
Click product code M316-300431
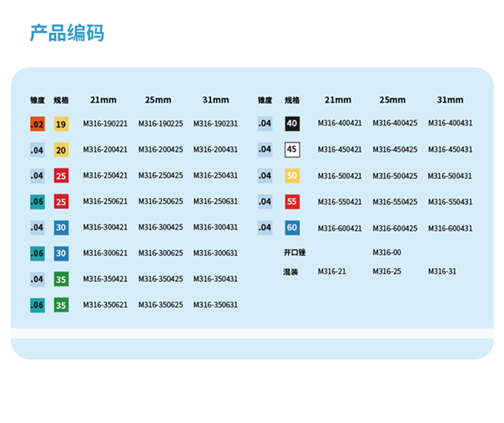(215, 227)
